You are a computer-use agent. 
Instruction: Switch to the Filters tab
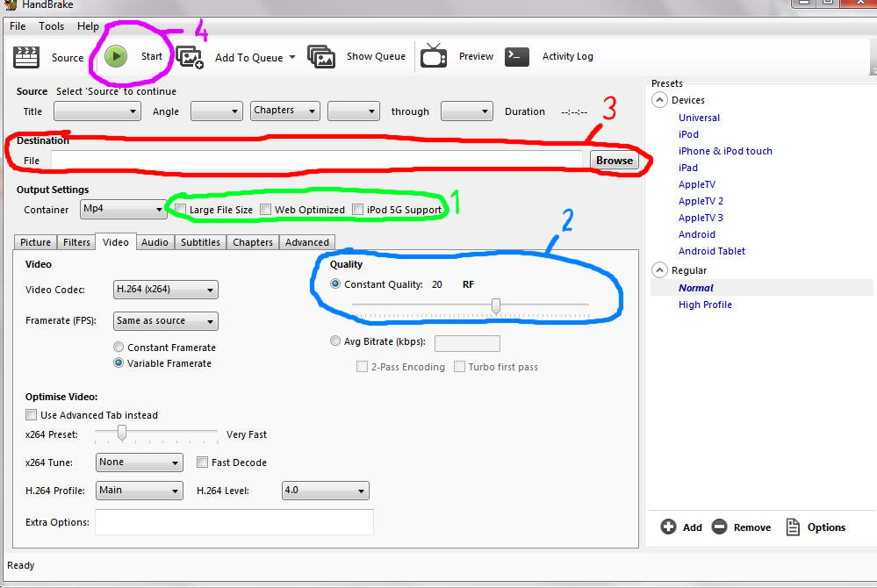click(x=76, y=242)
